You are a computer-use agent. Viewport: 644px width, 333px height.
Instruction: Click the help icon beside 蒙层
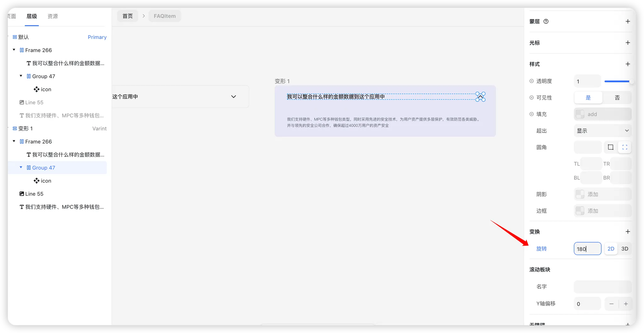546,21
